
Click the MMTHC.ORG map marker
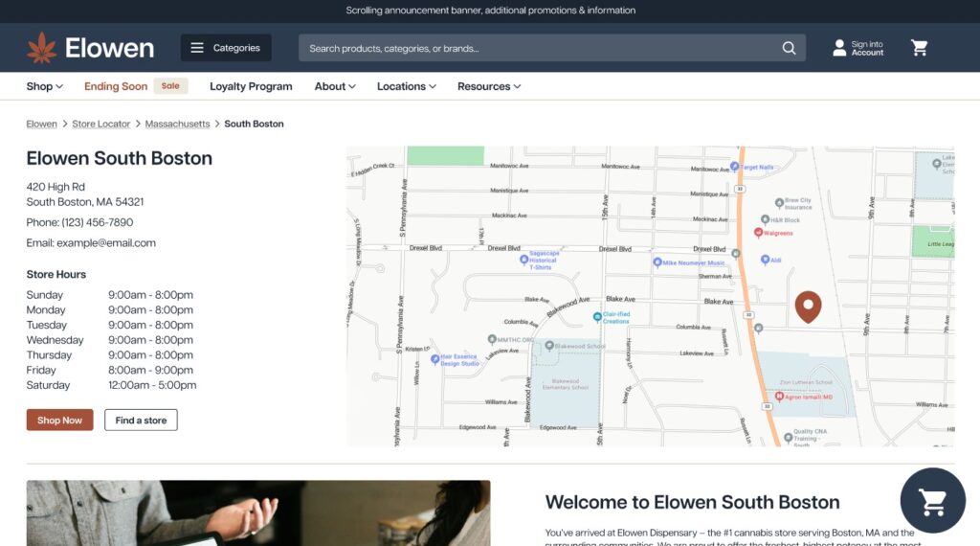492,339
